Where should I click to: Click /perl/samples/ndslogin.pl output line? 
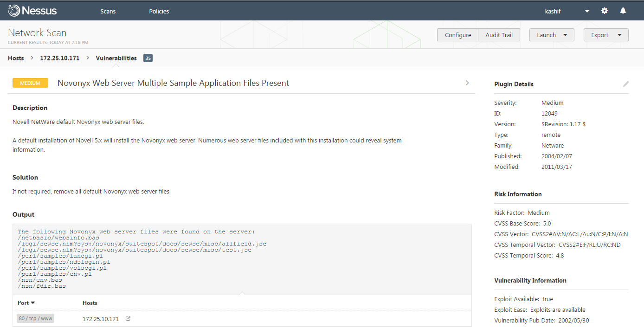click(x=64, y=262)
